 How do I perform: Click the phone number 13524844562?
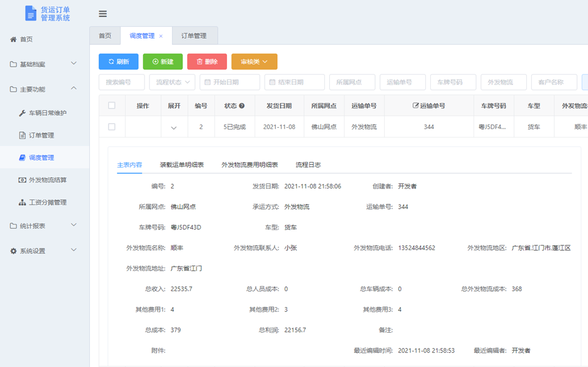pos(417,248)
